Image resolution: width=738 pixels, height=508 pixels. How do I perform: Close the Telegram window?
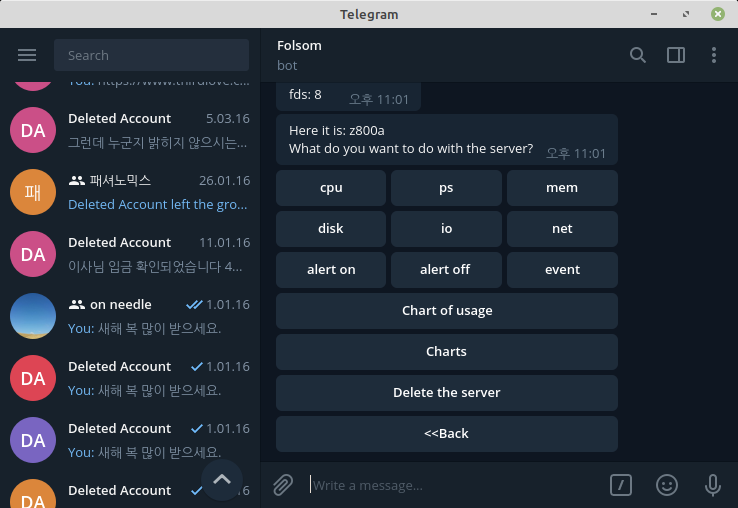[x=718, y=14]
